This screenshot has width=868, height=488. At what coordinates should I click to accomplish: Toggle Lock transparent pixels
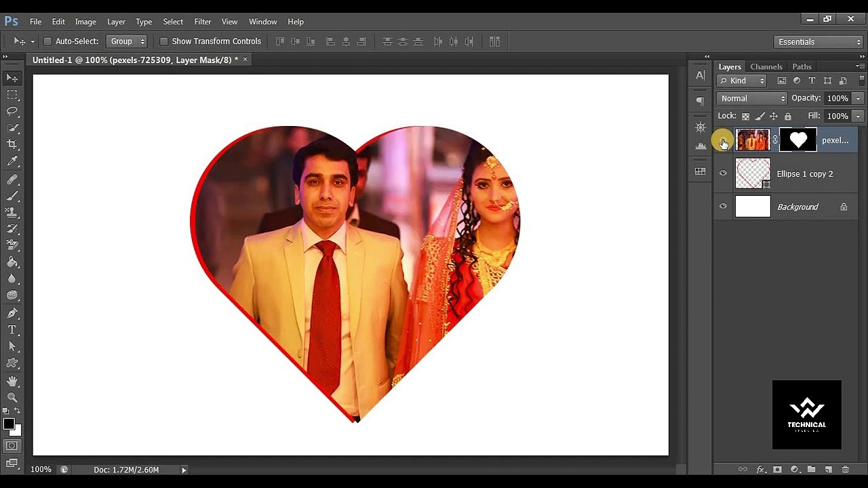click(745, 117)
